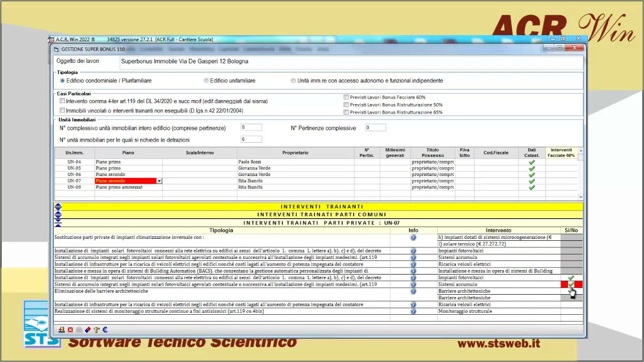
Task: Click Un.Imm. column header
Action: (x=74, y=153)
